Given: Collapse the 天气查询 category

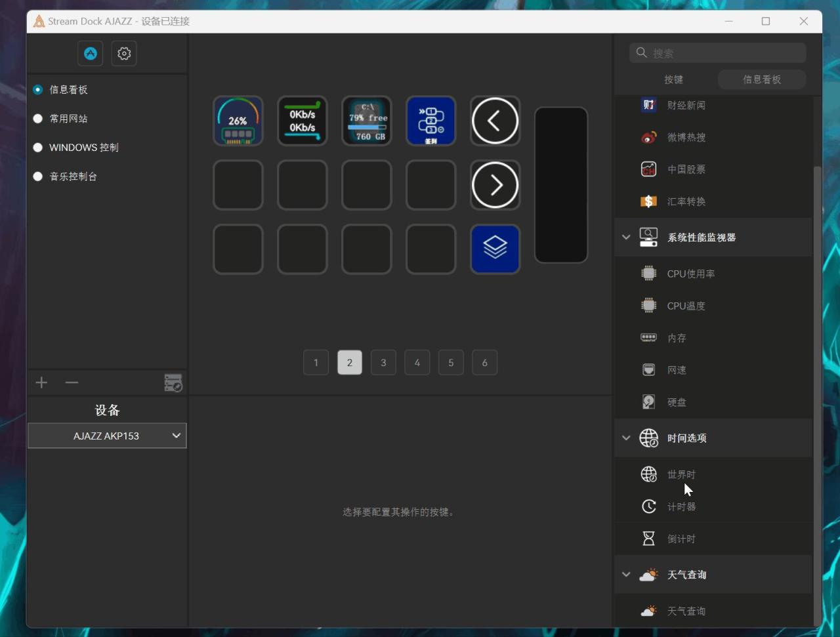Looking at the screenshot, I should click(x=626, y=575).
